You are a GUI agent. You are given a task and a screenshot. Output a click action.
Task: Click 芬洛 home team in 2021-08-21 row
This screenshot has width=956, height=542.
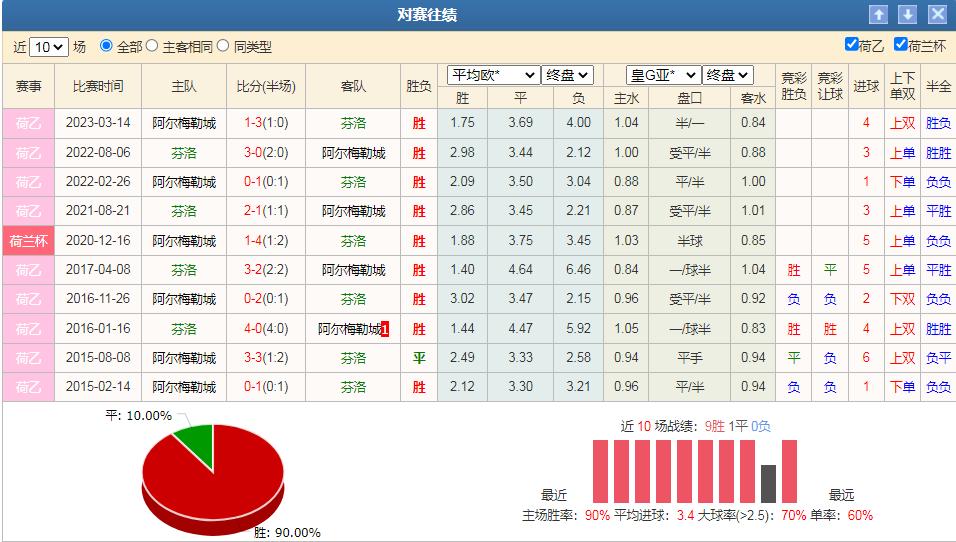[184, 211]
